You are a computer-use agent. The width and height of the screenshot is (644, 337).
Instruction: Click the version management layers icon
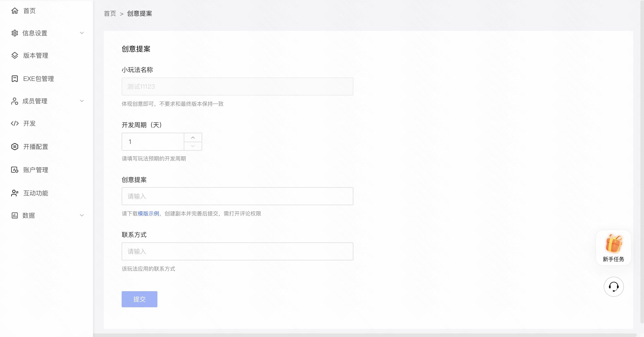[15, 55]
